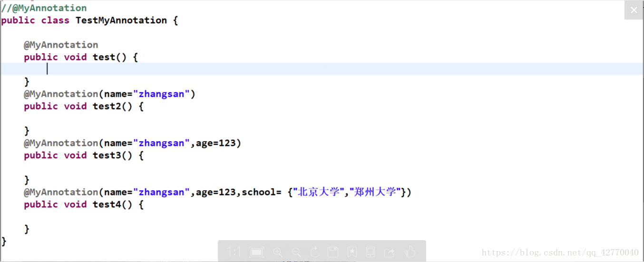Click the "郑州大学" string
644x262 pixels.
[x=375, y=192]
